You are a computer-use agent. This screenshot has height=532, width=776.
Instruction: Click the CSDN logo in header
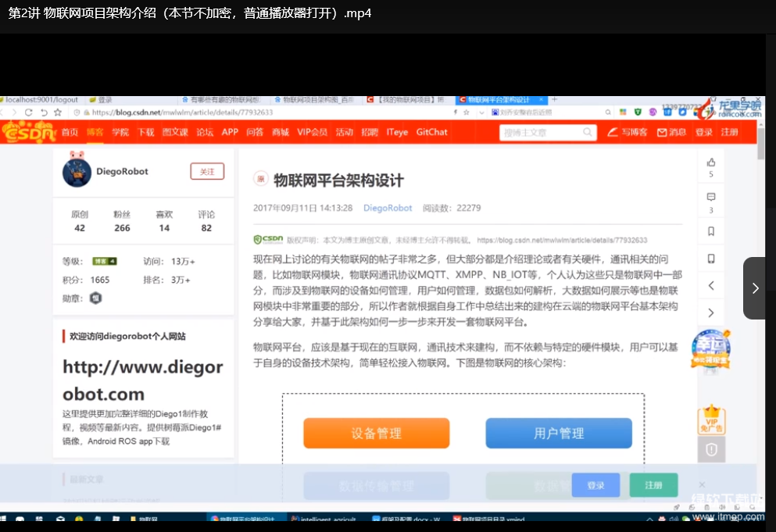click(x=29, y=133)
